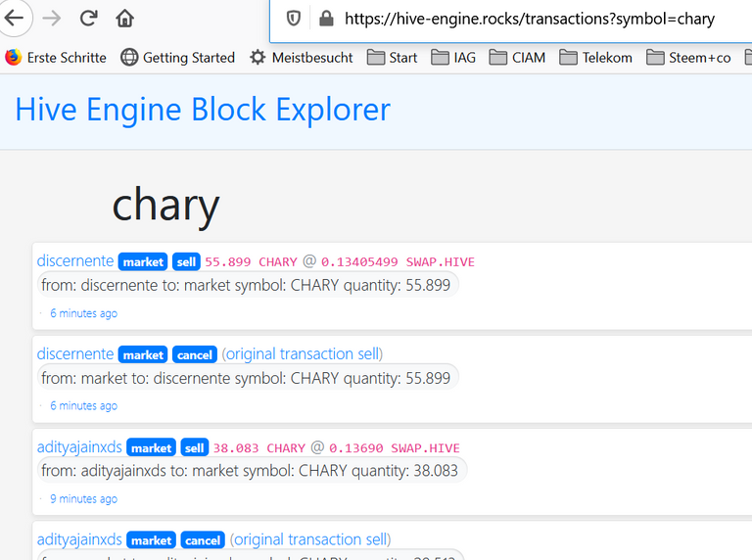Click market badge in discernente cancel row
The height and width of the screenshot is (560, 752).
(x=143, y=354)
